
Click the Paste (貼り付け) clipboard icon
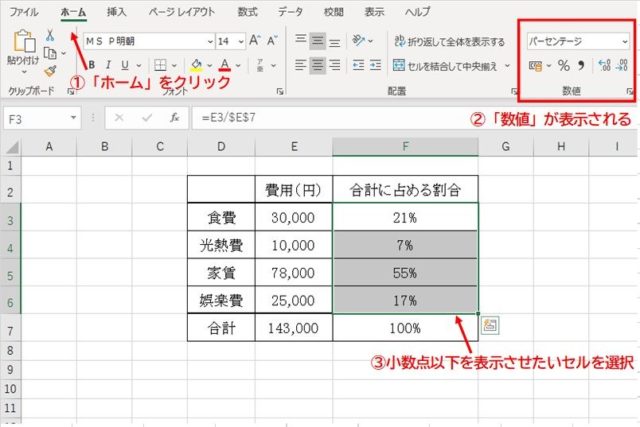(x=21, y=44)
